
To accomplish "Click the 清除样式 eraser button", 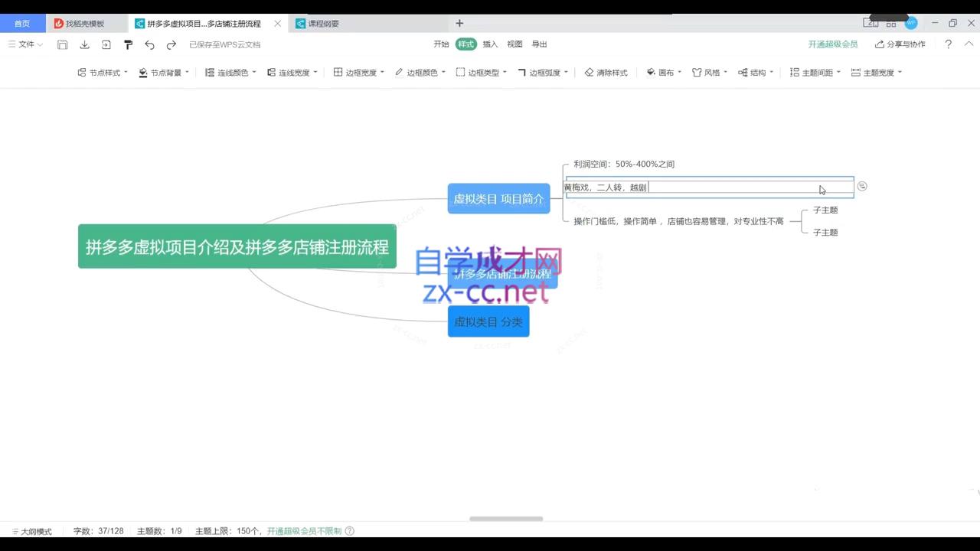I will [606, 73].
